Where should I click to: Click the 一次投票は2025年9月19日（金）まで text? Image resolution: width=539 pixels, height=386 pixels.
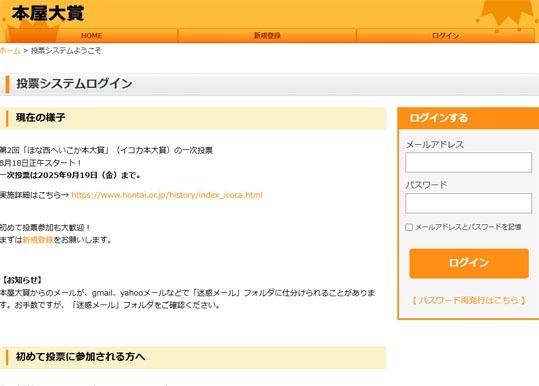pyautogui.click(x=70, y=175)
